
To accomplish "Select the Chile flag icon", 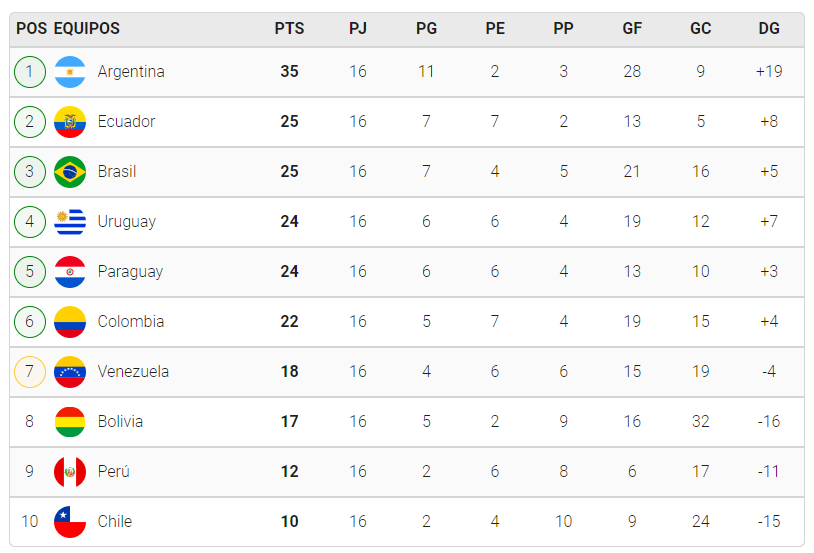I will 70,521.
